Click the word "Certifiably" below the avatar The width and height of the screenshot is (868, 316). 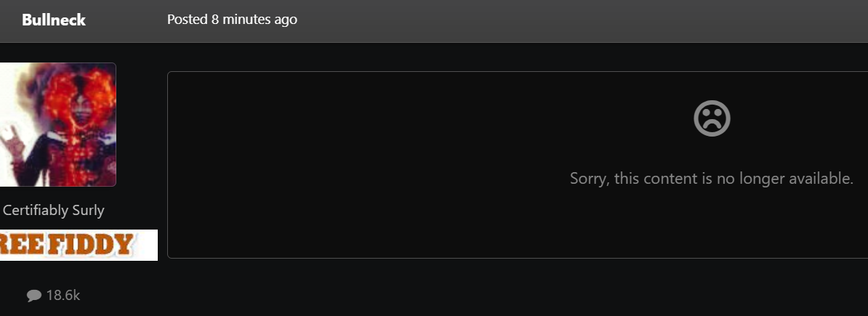click(36, 211)
